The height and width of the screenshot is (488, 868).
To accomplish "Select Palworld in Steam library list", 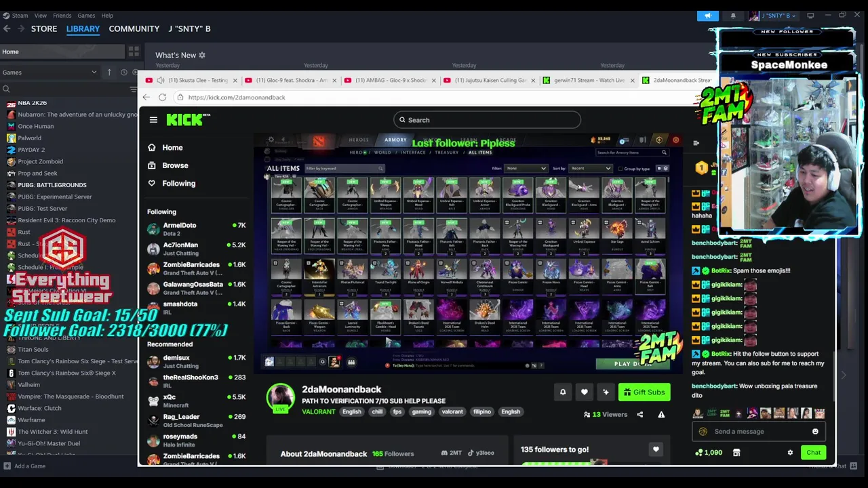I will pyautogui.click(x=29, y=138).
